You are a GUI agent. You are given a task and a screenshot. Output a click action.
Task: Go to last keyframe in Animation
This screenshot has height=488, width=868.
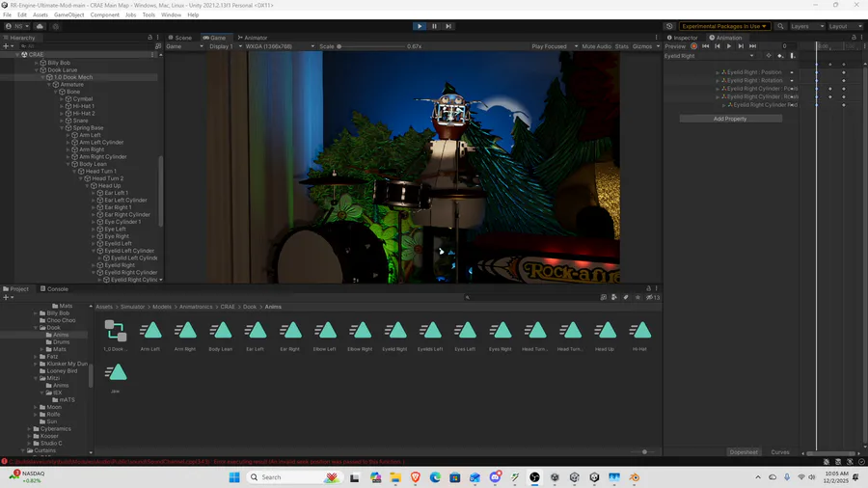[753, 46]
